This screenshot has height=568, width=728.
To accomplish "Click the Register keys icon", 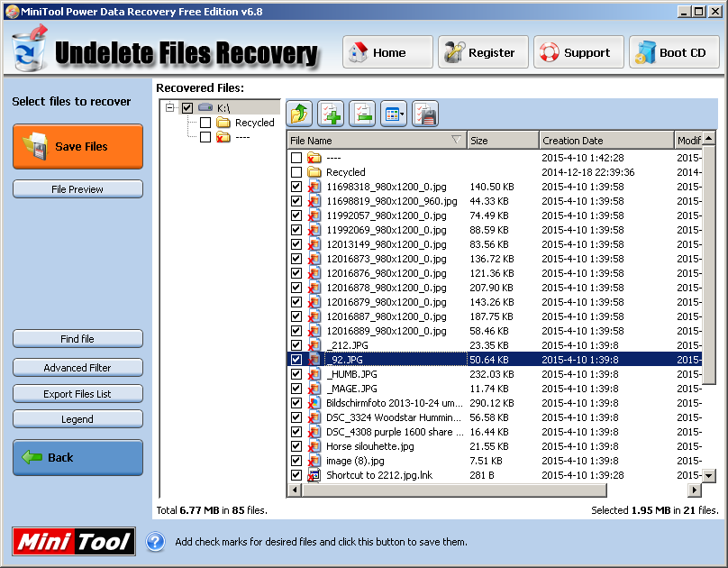I will point(454,52).
